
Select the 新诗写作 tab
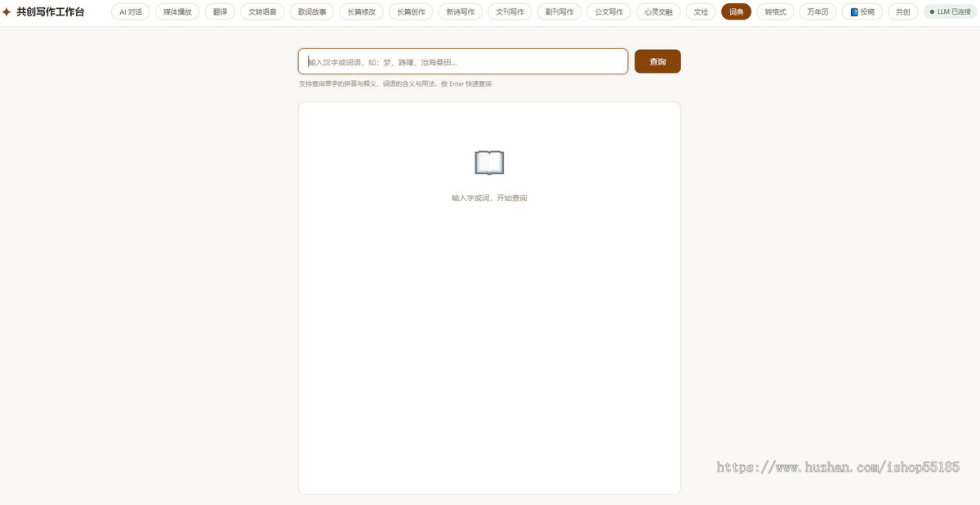click(461, 12)
